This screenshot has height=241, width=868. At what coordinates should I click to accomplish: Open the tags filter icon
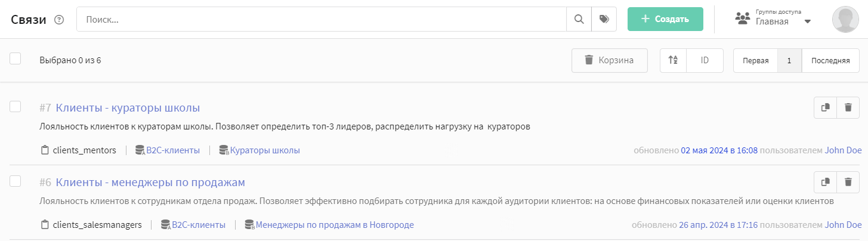pyautogui.click(x=604, y=19)
